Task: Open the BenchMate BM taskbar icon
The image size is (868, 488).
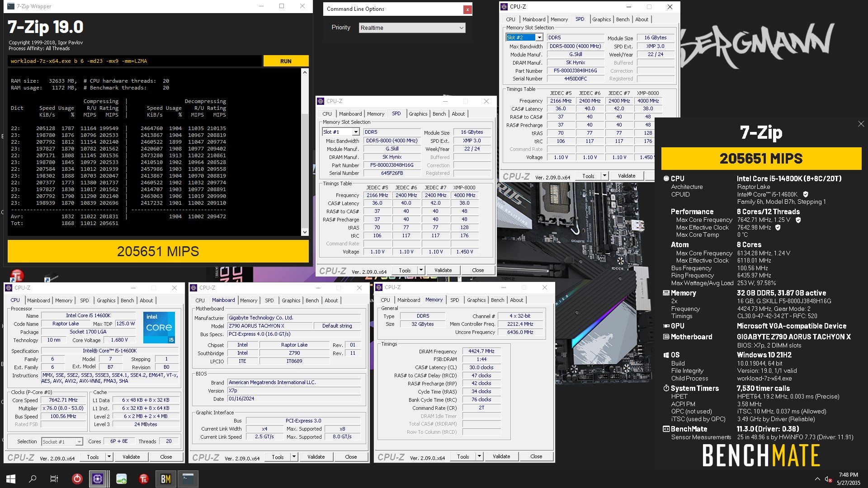Action: pyautogui.click(x=166, y=479)
